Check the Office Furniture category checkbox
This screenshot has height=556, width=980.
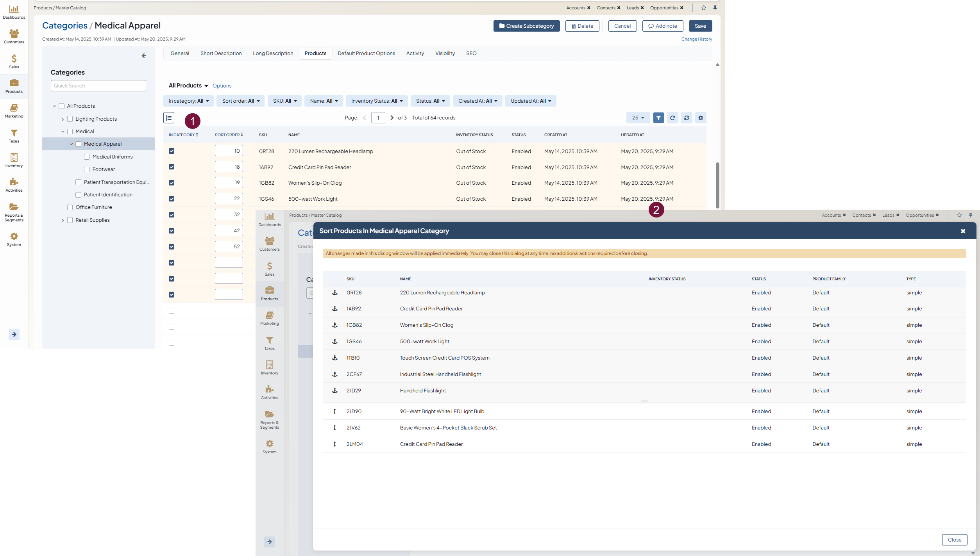pyautogui.click(x=70, y=207)
